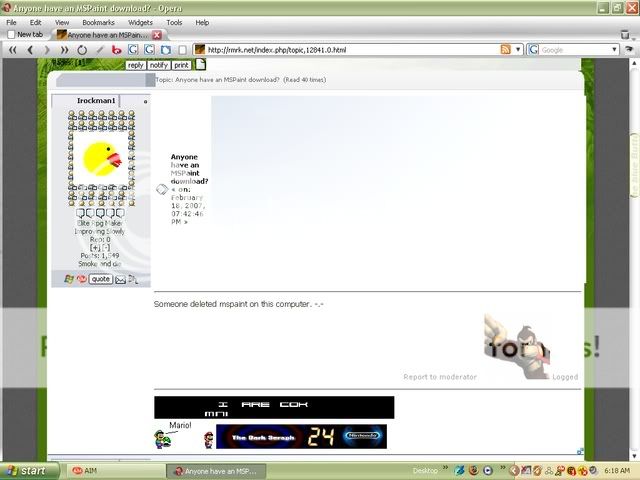640x480 pixels.
Task: Click the pencil edit icon on toolbar
Action: 99,49
